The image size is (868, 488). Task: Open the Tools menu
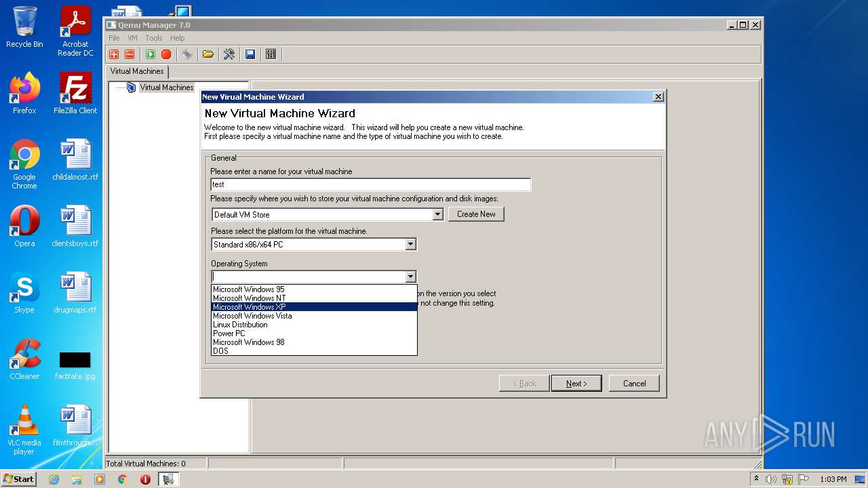pyautogui.click(x=154, y=38)
